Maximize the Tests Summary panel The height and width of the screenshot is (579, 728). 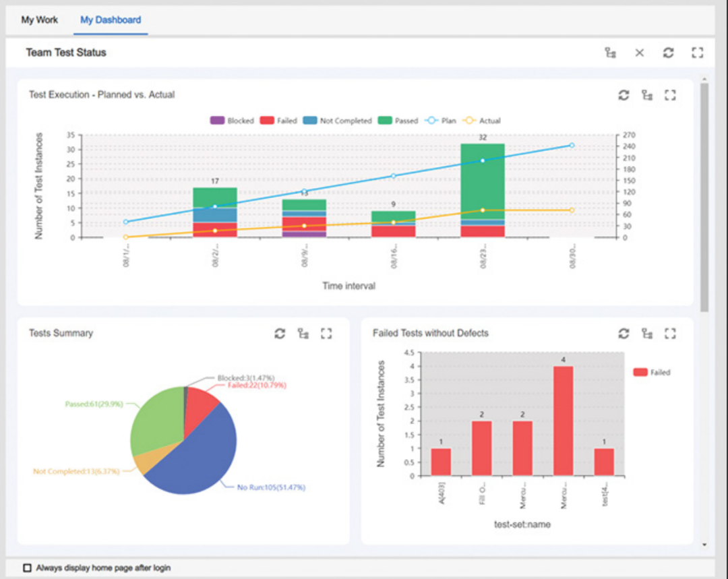coord(326,334)
